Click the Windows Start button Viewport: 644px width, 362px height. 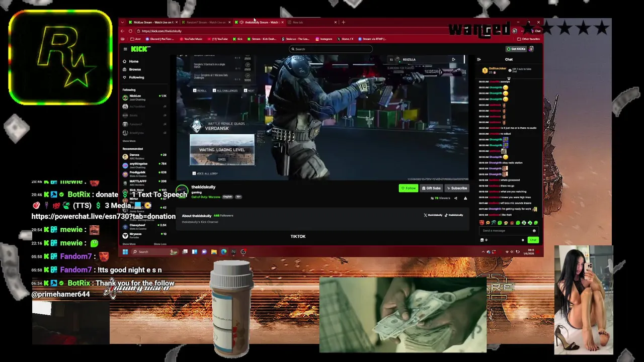[125, 252]
